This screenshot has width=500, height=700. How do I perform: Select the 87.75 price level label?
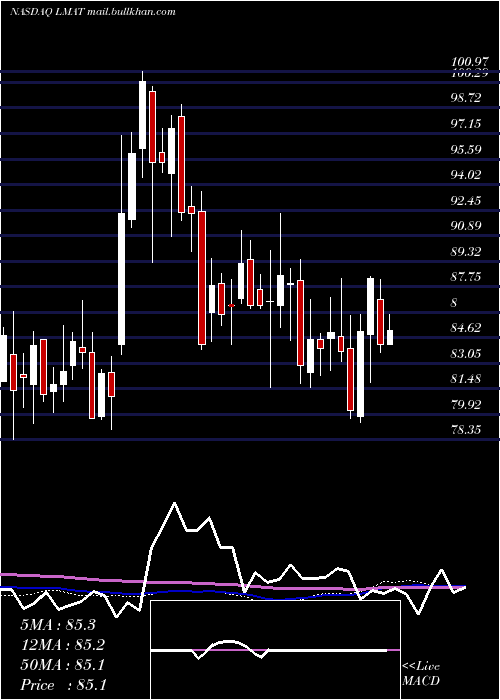(x=467, y=277)
